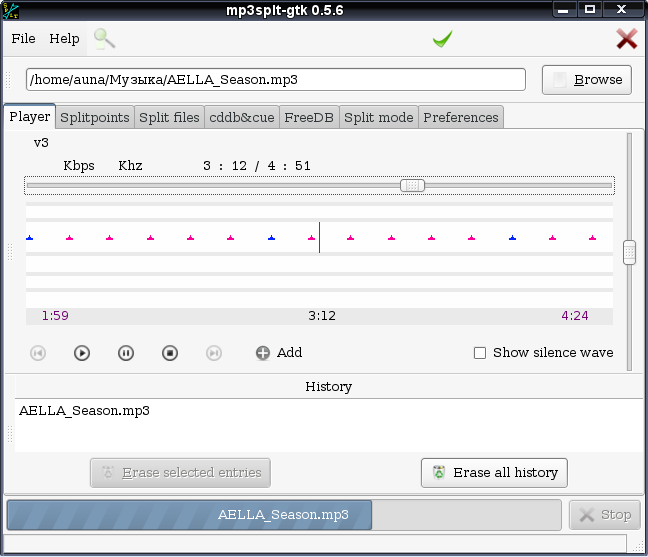The image size is (648, 557).
Task: Open the cddb&cue tab
Action: [242, 117]
